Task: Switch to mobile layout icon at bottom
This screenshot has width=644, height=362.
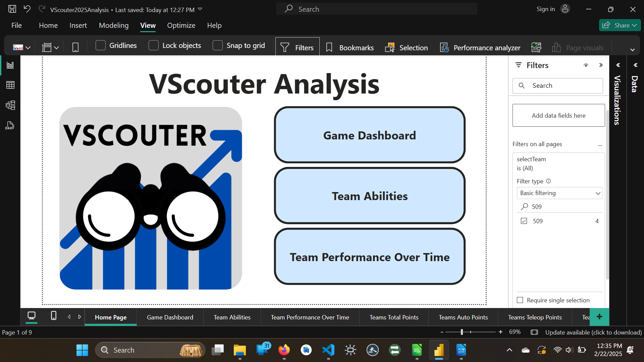Action: pyautogui.click(x=53, y=316)
